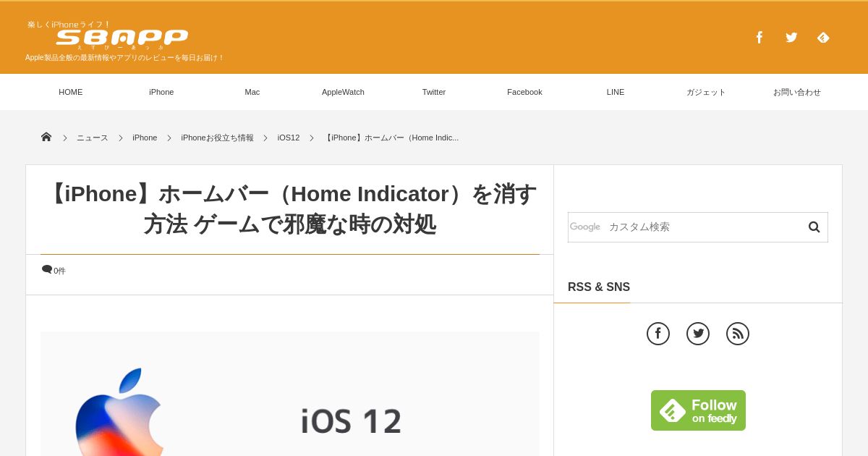Select iPhone in the navigation bar
Screen dimensions: 868x456
click(x=161, y=92)
